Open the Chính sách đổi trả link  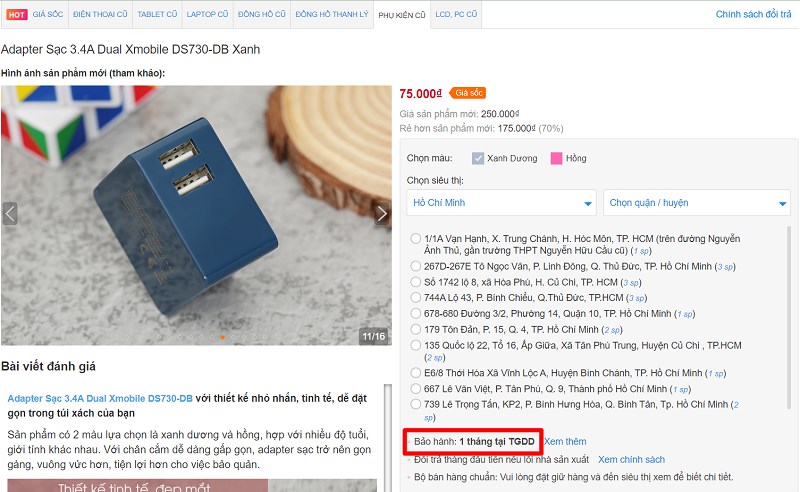tap(753, 14)
